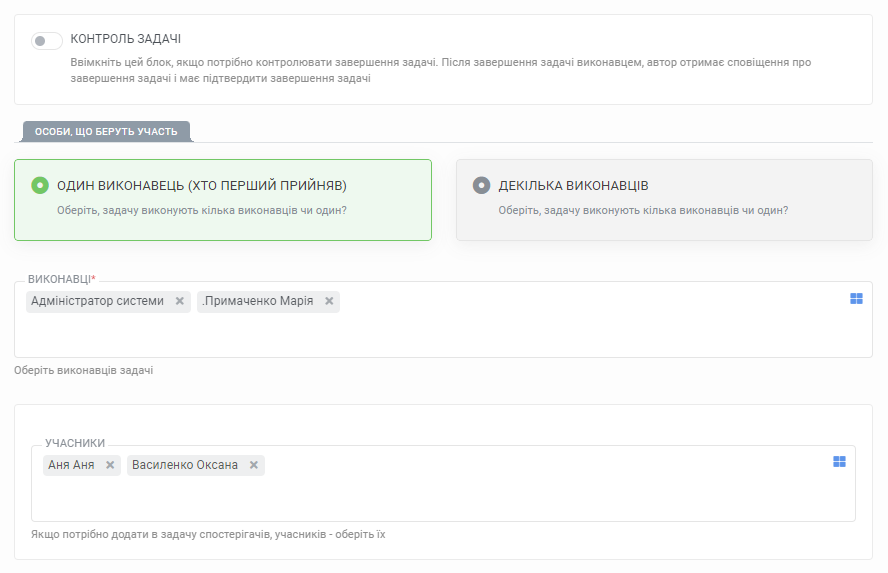Open participants selection grid icon
This screenshot has height=573, width=888.
[839, 462]
